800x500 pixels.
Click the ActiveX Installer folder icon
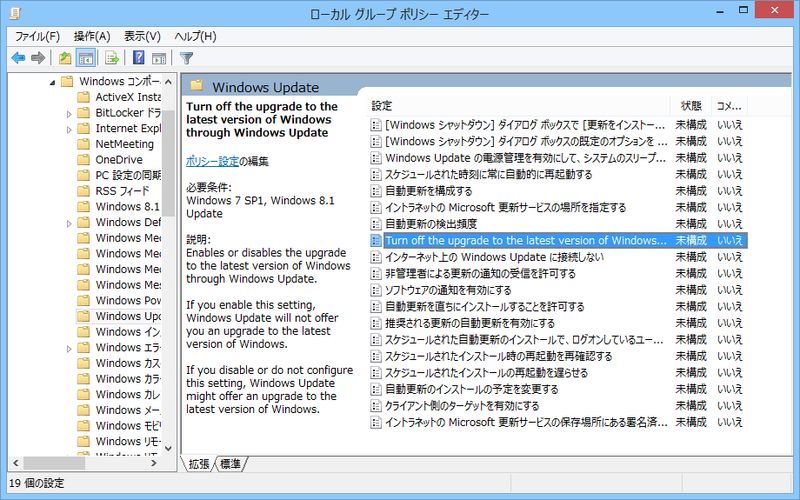tap(83, 97)
